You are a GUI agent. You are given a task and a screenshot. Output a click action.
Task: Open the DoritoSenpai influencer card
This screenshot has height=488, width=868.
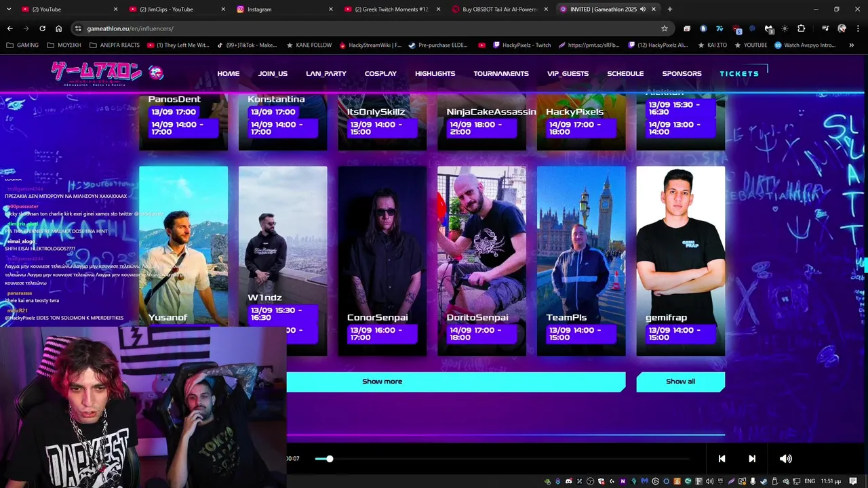481,261
